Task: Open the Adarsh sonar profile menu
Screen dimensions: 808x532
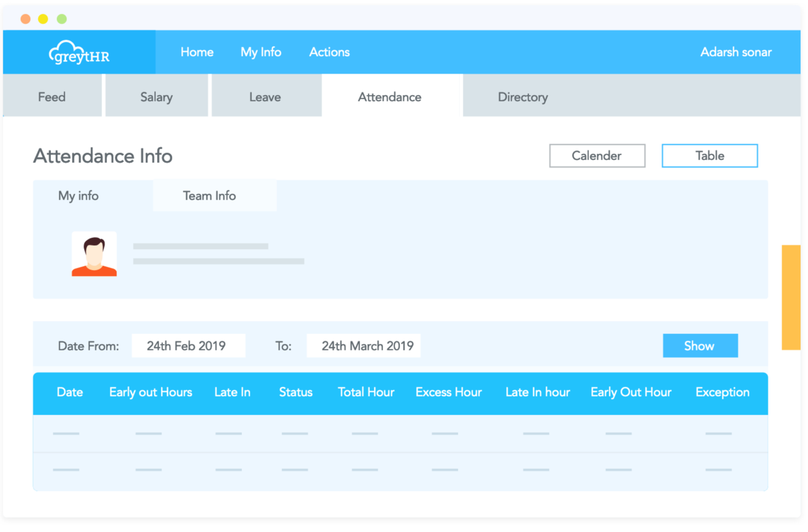Action: (x=736, y=52)
